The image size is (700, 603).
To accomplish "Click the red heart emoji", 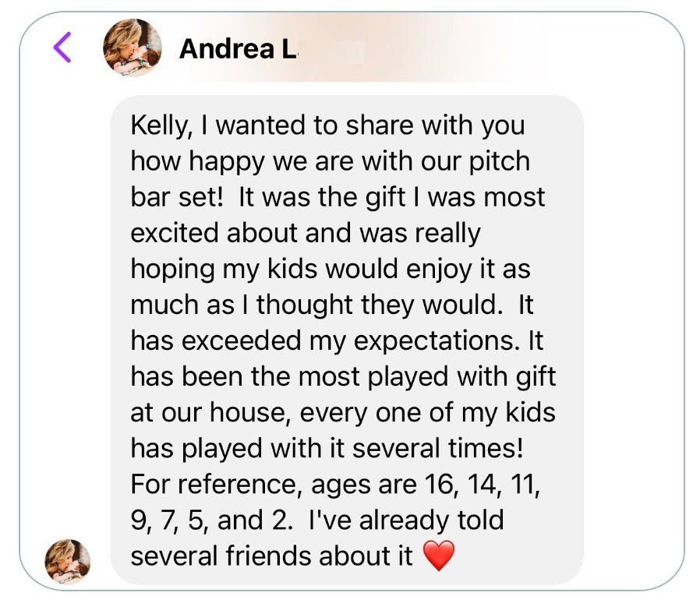I will tap(438, 555).
